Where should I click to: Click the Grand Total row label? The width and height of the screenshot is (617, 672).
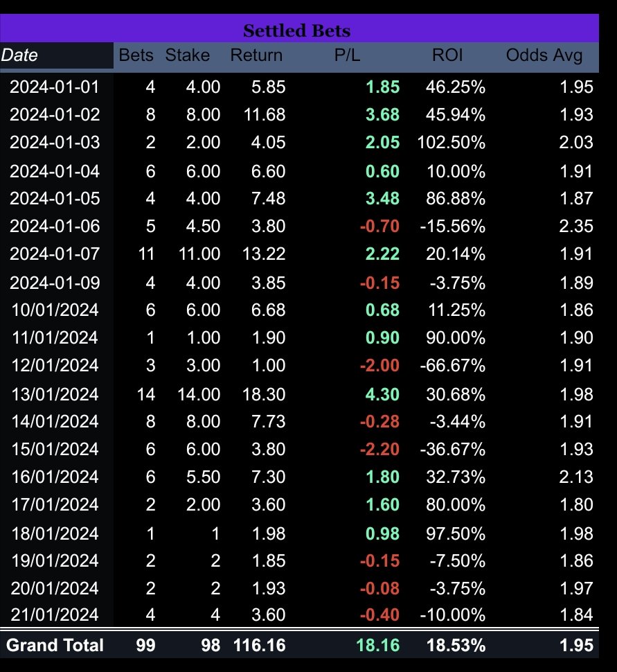click(x=55, y=645)
